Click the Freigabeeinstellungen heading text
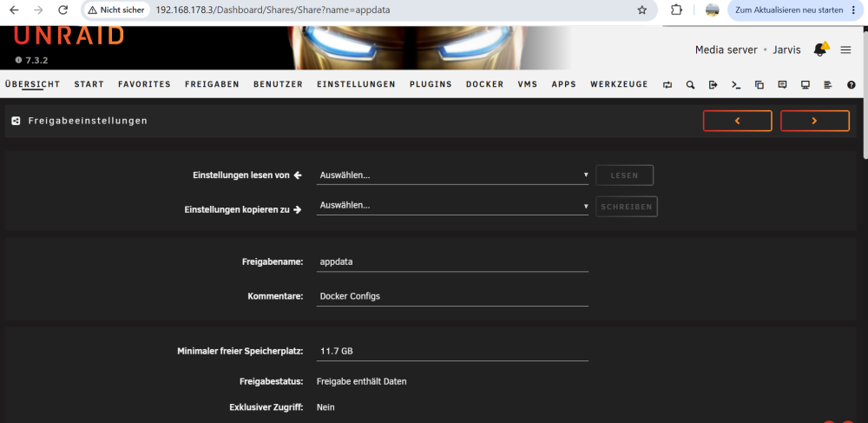Viewport: 868px width, 423px height. click(88, 120)
